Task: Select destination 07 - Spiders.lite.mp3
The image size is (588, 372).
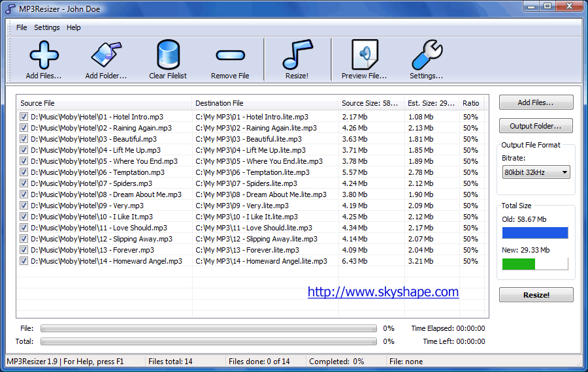Action: click(246, 183)
